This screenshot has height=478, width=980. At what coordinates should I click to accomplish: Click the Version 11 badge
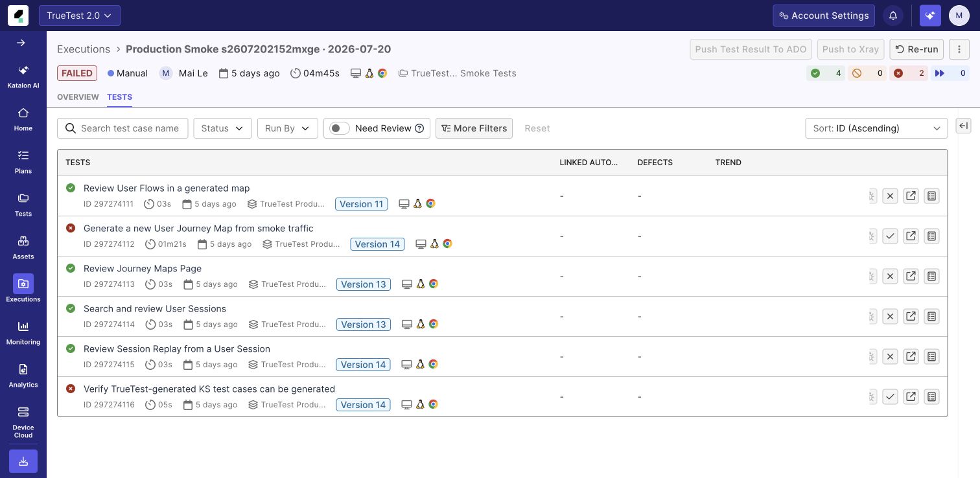[x=362, y=204]
